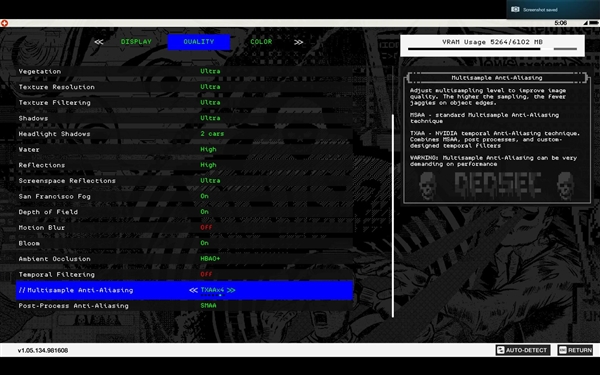The height and width of the screenshot is (375, 600).
Task: Click the AUTO-DETECT button
Action: point(523,350)
